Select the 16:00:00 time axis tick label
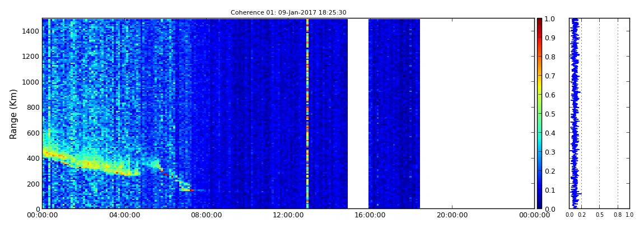 coord(370,215)
